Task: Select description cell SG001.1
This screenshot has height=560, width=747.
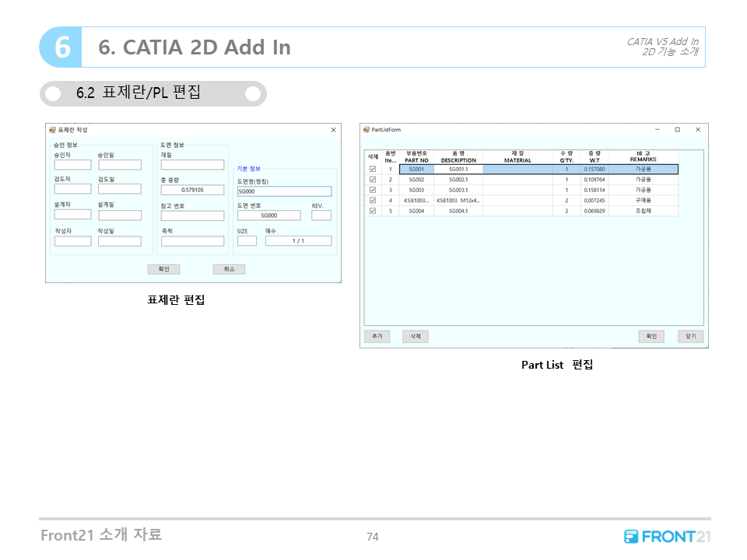Action: click(458, 169)
